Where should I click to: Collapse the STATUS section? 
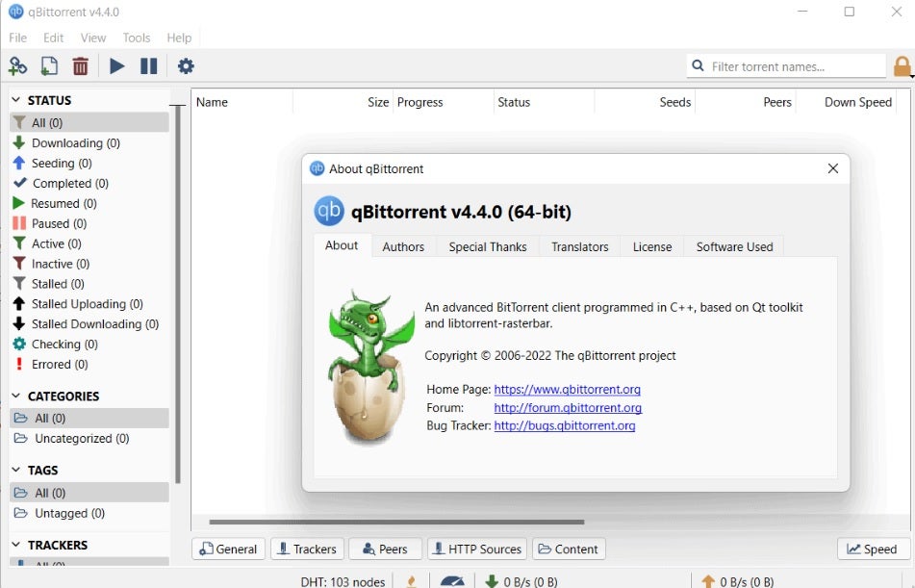coord(16,100)
